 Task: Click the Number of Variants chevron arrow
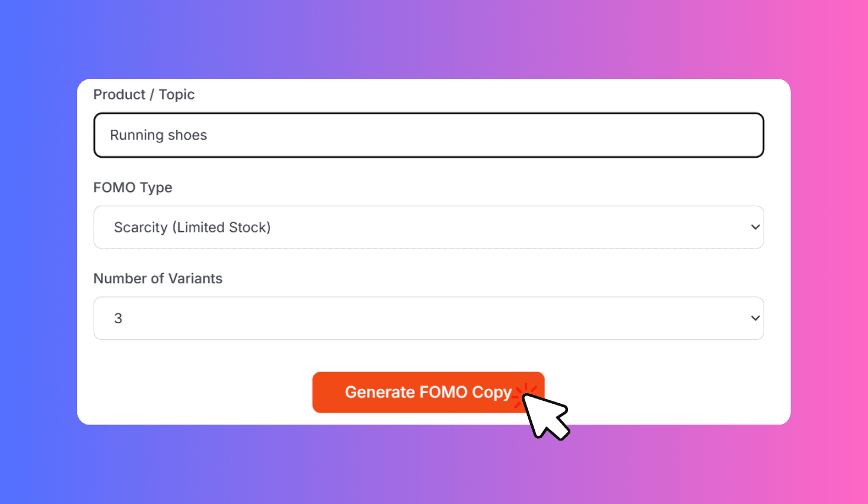coord(755,318)
